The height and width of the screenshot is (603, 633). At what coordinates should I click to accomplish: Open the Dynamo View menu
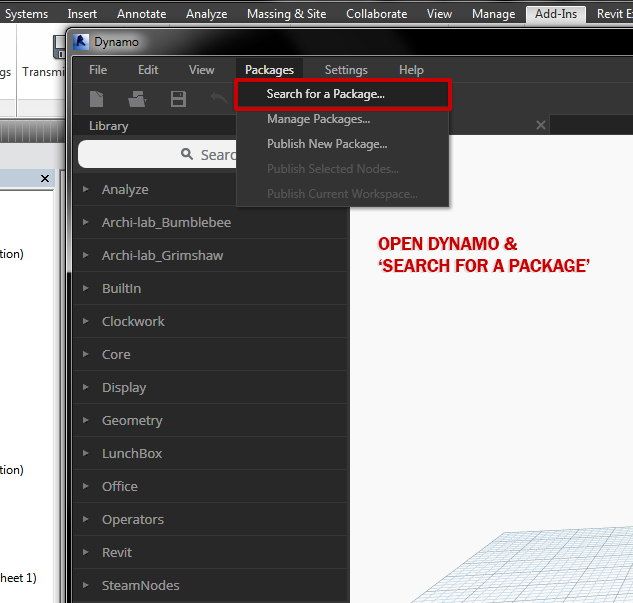pos(201,70)
